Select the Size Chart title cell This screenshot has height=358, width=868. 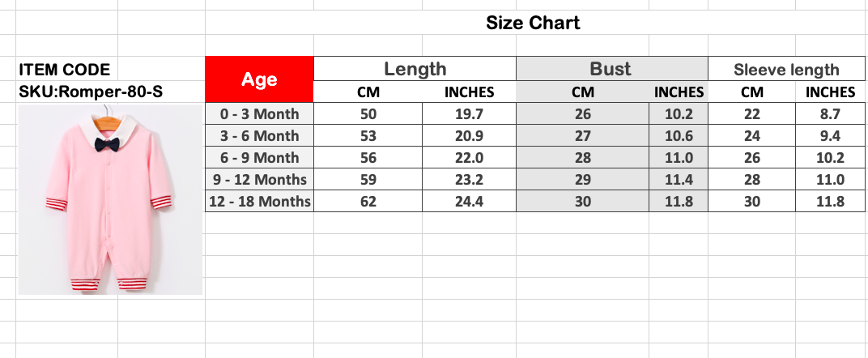tap(533, 23)
